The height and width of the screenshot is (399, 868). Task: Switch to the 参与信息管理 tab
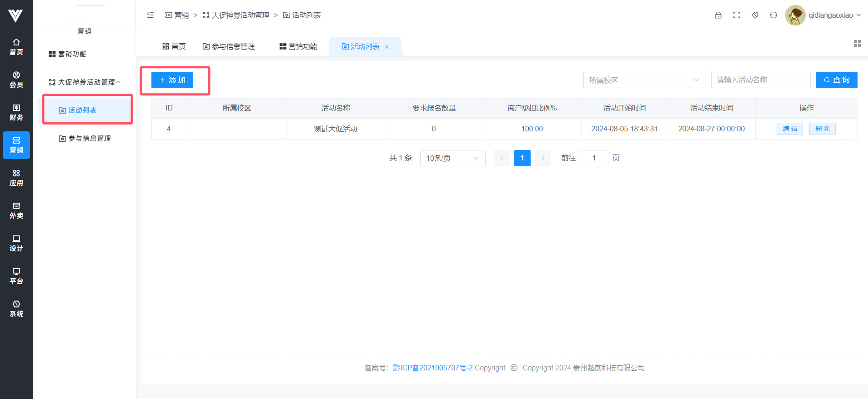click(x=229, y=46)
